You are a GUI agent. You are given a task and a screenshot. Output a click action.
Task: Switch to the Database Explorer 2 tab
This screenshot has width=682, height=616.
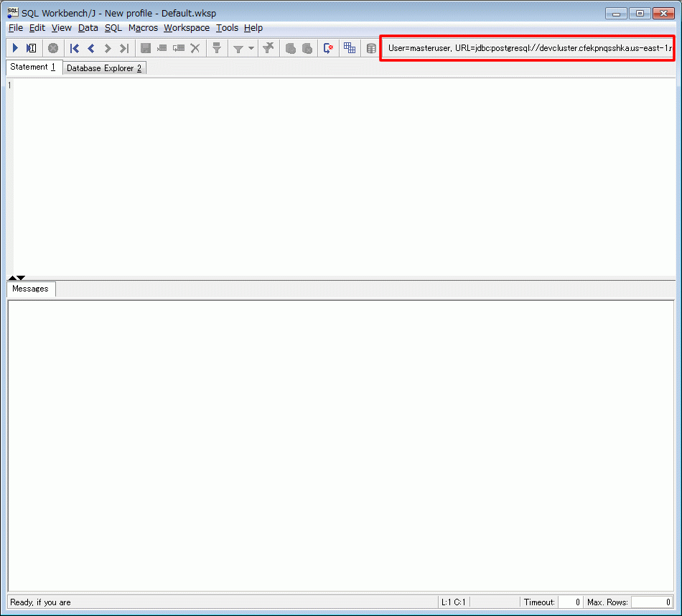(104, 68)
